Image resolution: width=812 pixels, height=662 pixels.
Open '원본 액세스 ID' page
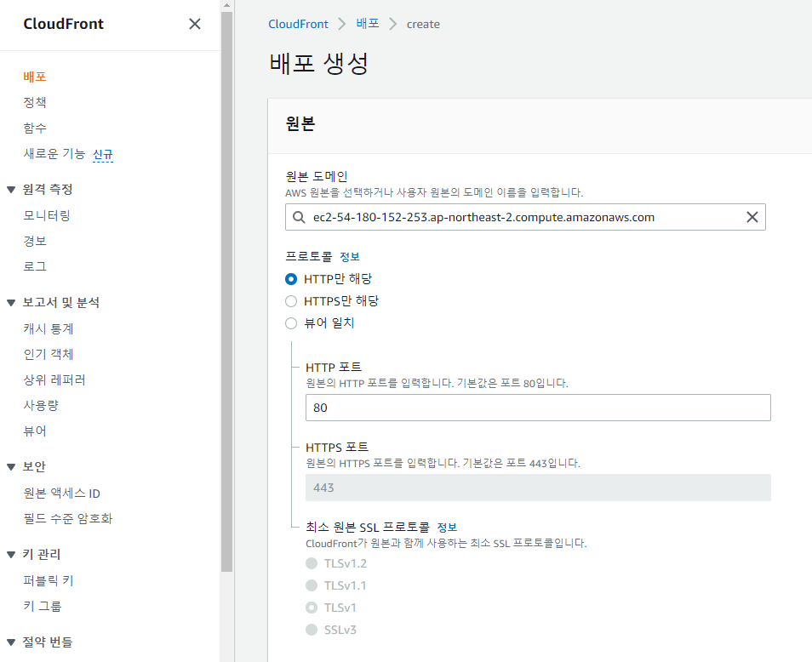[x=61, y=494]
